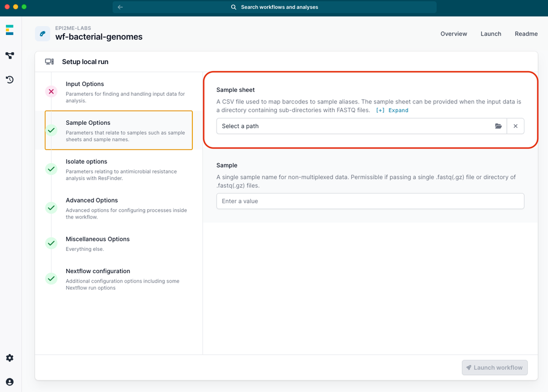Switch to the Launch tab
The image size is (548, 392).
tap(490, 34)
